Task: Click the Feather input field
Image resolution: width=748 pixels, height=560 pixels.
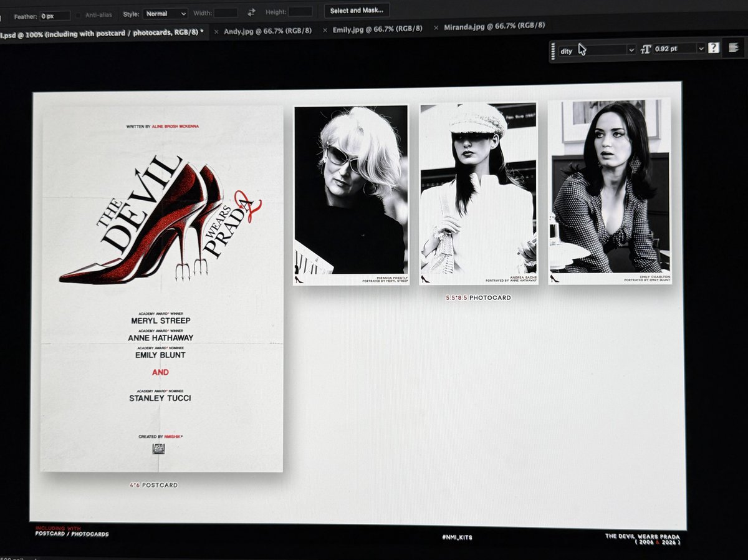Action: 55,16
